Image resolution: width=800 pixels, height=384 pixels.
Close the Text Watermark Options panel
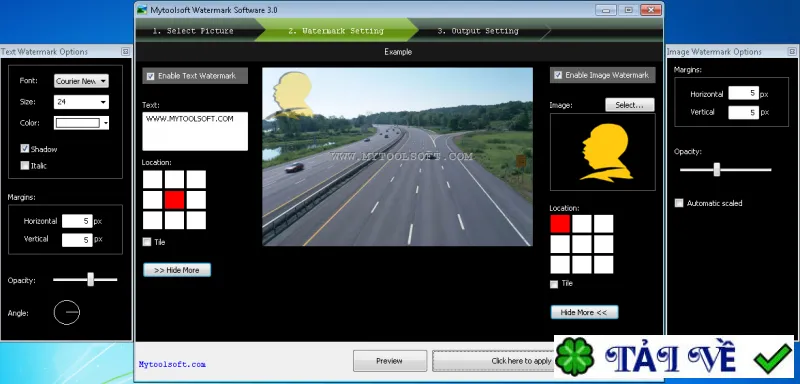[125, 52]
